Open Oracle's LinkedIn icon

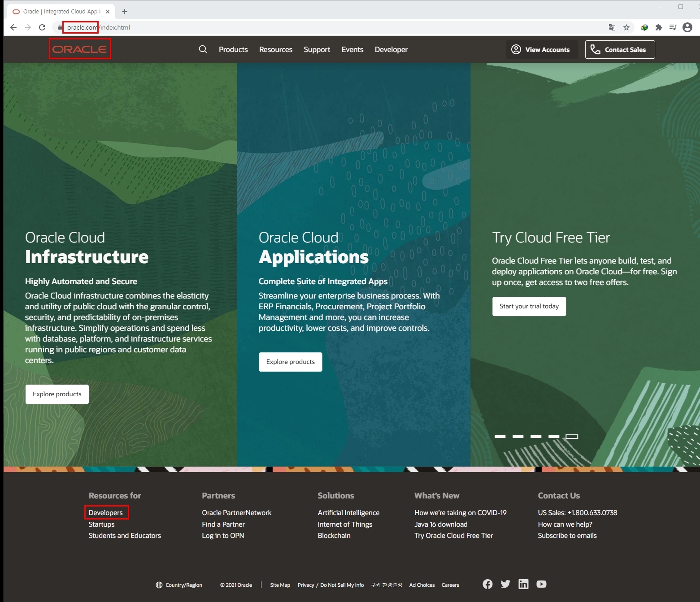pyautogui.click(x=523, y=584)
